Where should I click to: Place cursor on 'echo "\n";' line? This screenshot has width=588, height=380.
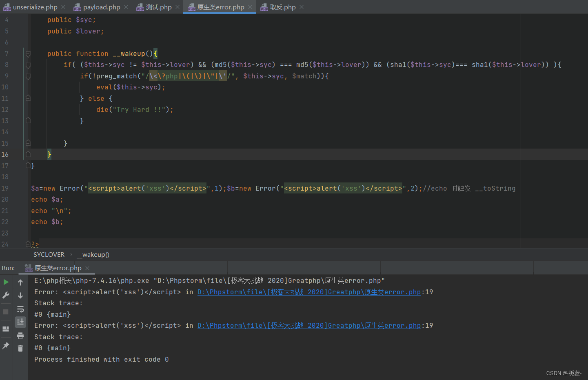[51, 211]
